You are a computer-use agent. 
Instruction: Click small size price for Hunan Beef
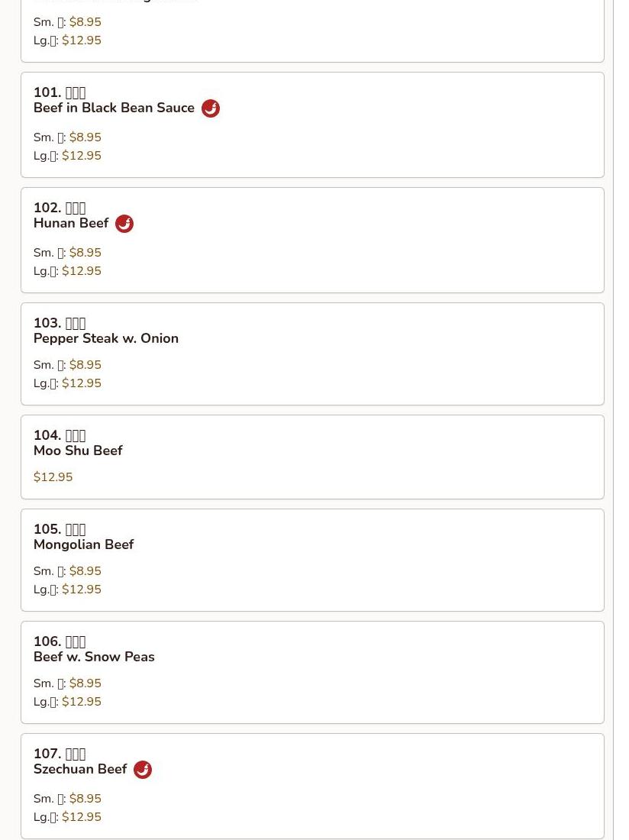(x=85, y=253)
